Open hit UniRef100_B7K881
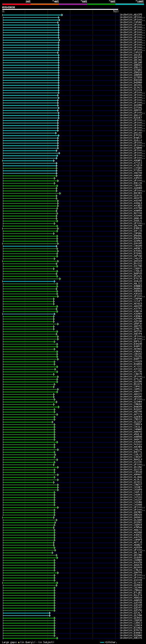The height and width of the screenshot is (644, 146). (x=131, y=251)
